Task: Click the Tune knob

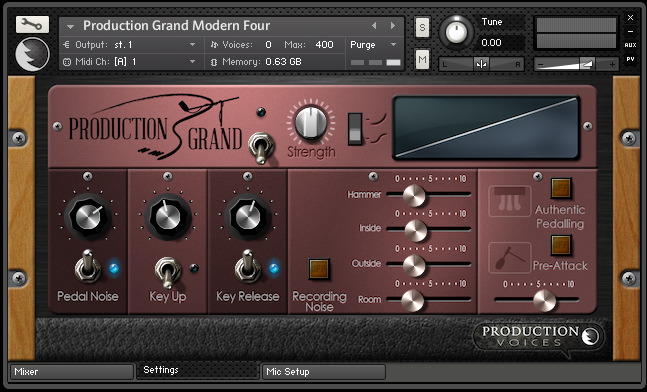Action: point(456,32)
